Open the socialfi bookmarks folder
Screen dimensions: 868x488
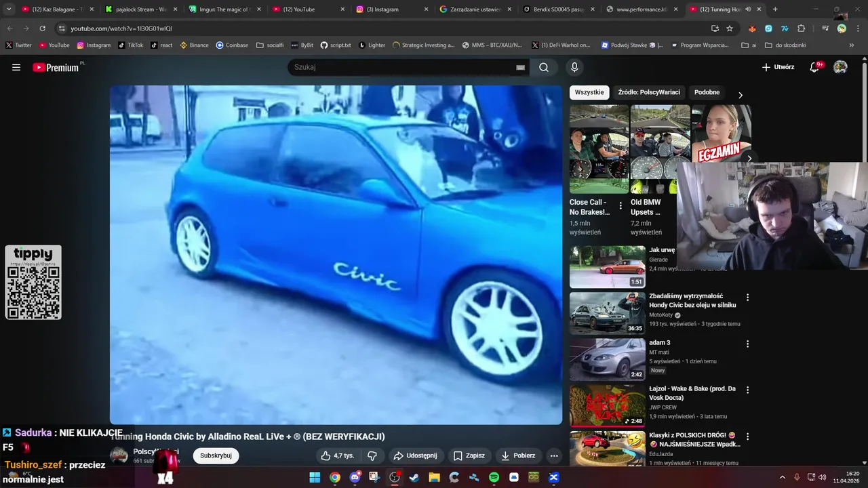pos(270,45)
